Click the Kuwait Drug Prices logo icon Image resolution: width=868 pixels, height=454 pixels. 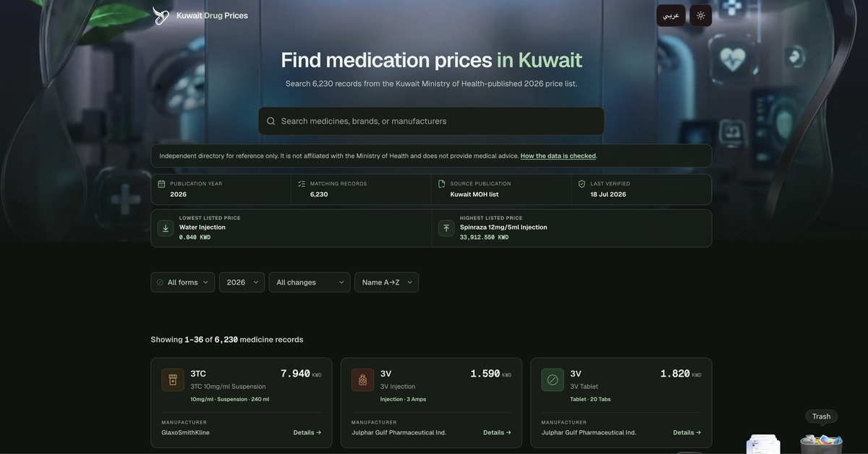161,16
